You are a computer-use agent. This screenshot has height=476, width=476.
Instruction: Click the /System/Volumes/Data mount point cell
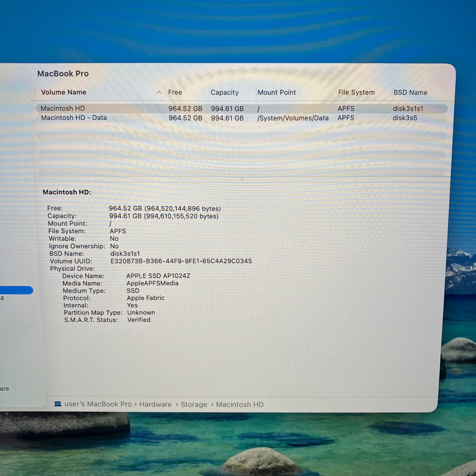(293, 118)
